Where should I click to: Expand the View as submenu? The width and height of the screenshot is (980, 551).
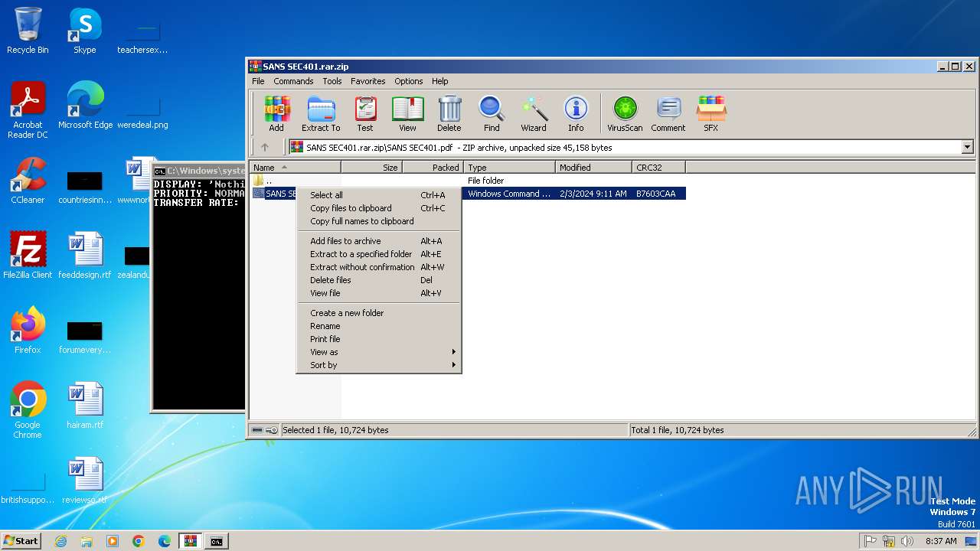pyautogui.click(x=379, y=352)
